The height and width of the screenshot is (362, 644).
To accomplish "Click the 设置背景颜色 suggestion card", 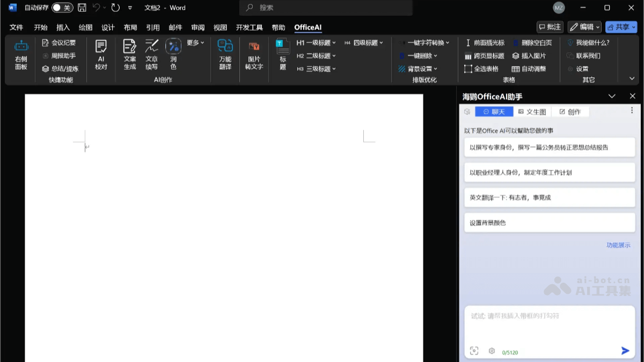I will (x=549, y=222).
